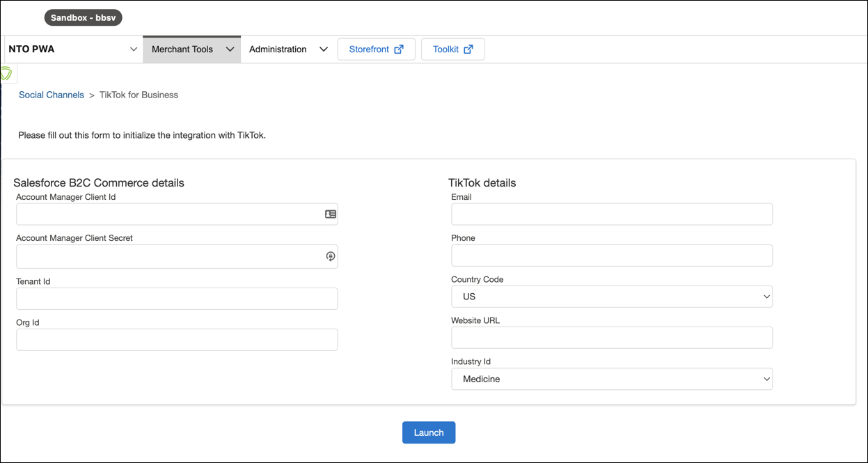
Task: Click the green shield icon below site selector
Action: coord(6,73)
